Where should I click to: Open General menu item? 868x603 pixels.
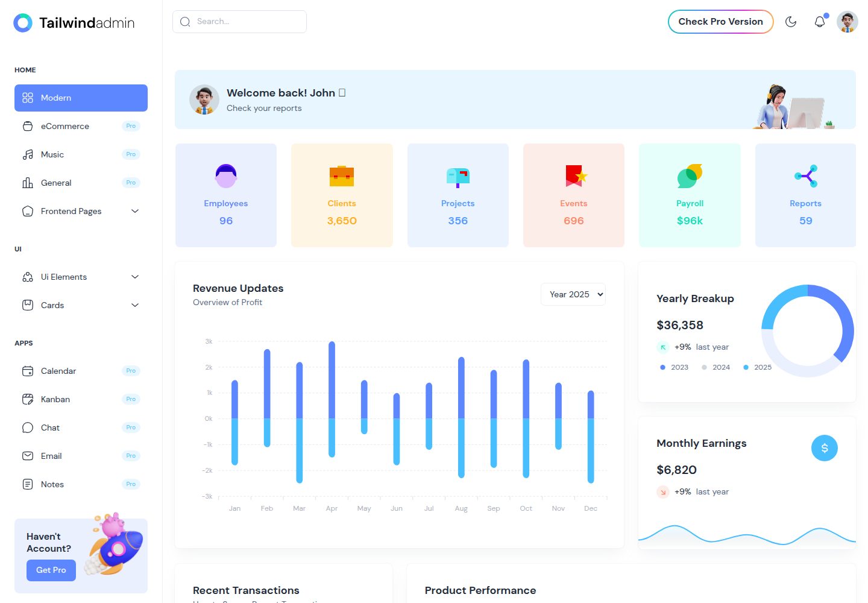(81, 183)
